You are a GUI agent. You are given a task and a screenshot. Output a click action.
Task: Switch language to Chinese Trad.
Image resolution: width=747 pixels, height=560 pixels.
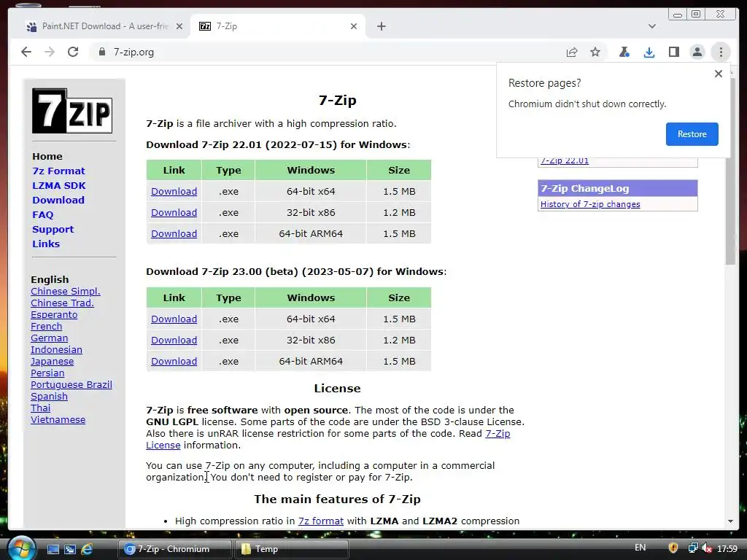(x=62, y=303)
